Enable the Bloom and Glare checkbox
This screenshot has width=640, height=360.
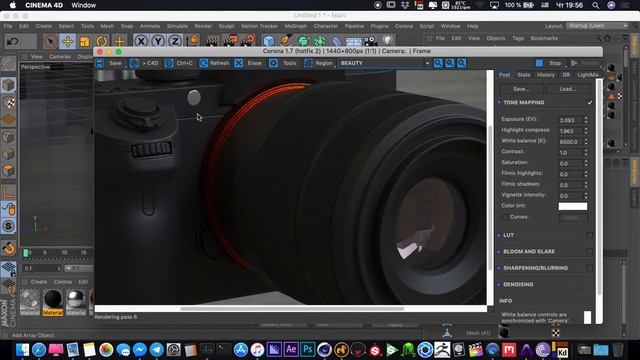click(590, 252)
